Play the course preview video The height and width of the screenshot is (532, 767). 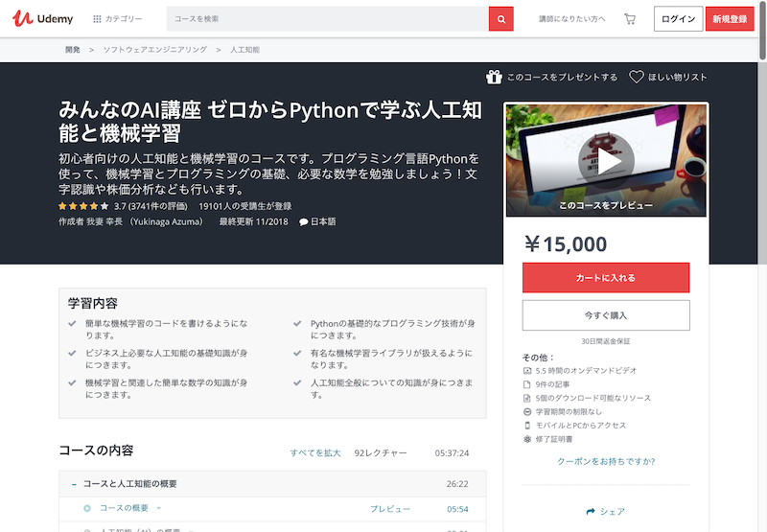tap(606, 160)
